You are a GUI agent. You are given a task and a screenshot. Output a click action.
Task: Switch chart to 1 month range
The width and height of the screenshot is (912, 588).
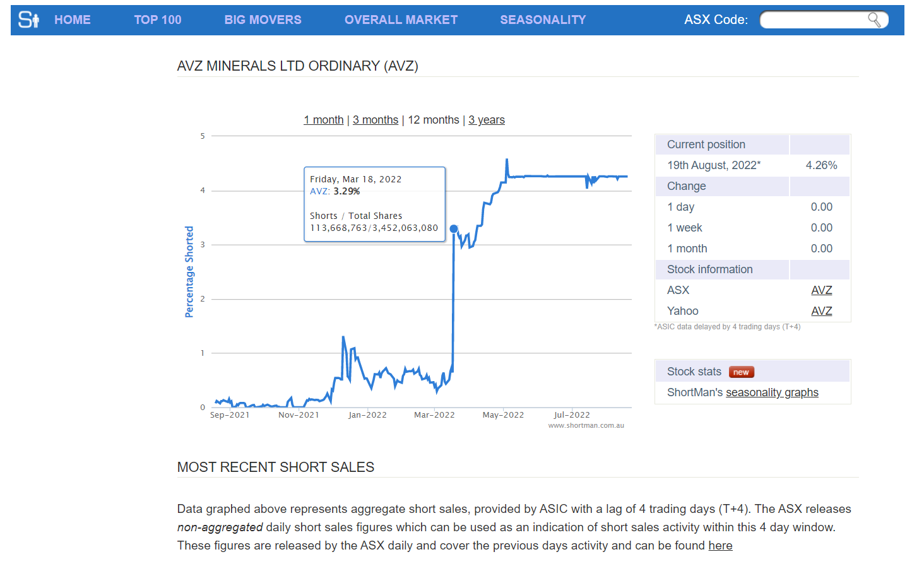click(x=324, y=120)
